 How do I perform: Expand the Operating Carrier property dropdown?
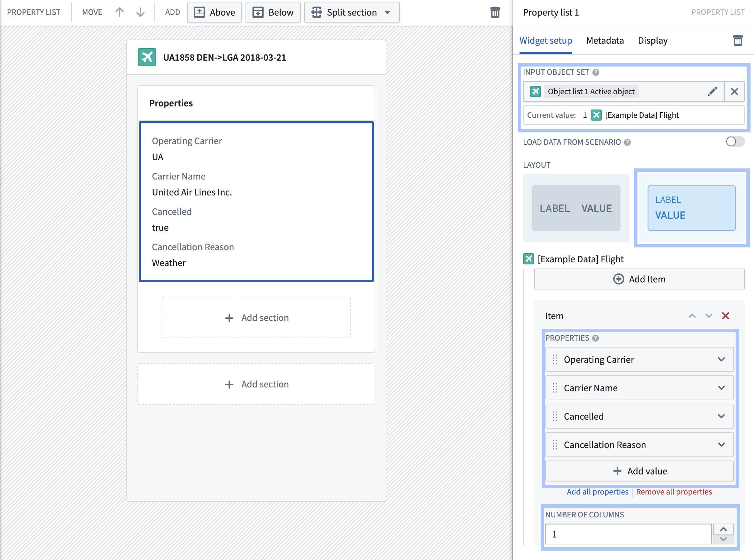721,359
